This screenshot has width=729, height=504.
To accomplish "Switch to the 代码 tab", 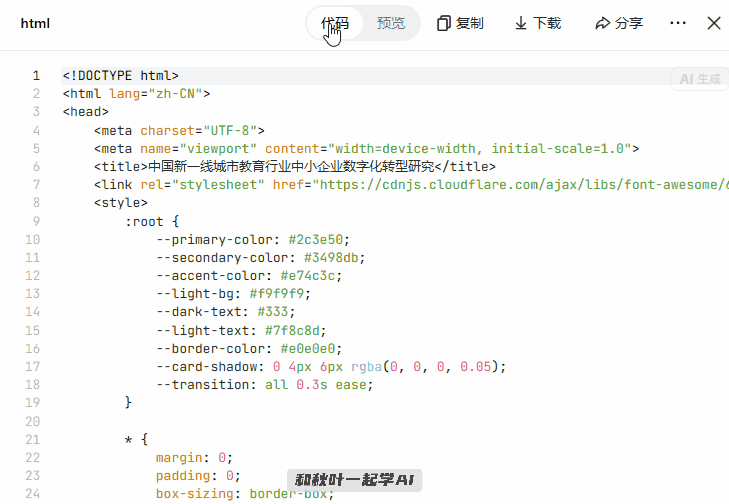I will 335,23.
